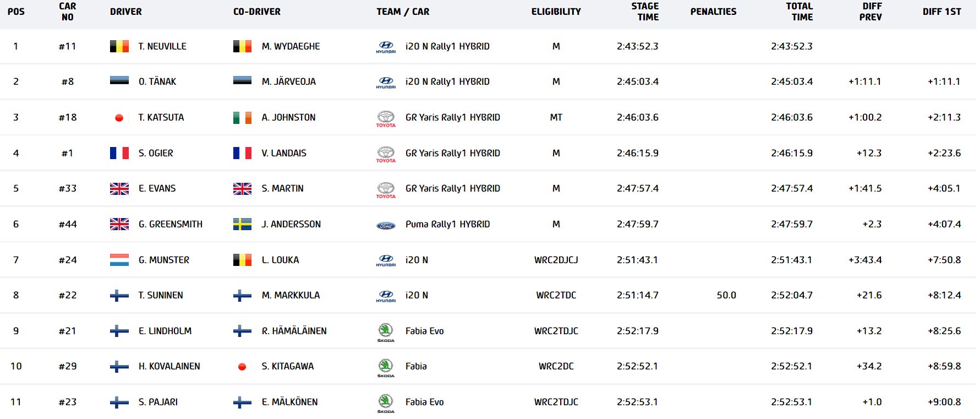Image resolution: width=980 pixels, height=419 pixels.
Task: Click the Japanese flag beside T. Katsuta
Action: coord(119,118)
